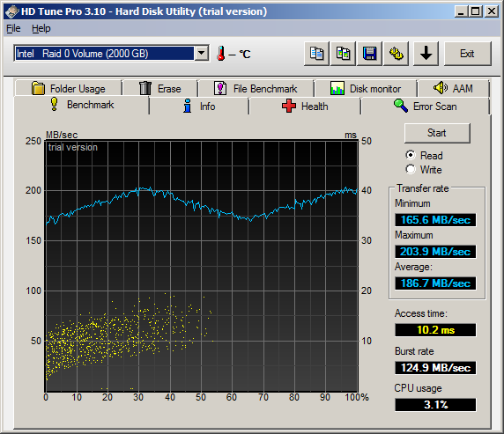The height and width of the screenshot is (434, 504).
Task: Click the Intel Raid 0 Volume combo box
Action: (111, 54)
